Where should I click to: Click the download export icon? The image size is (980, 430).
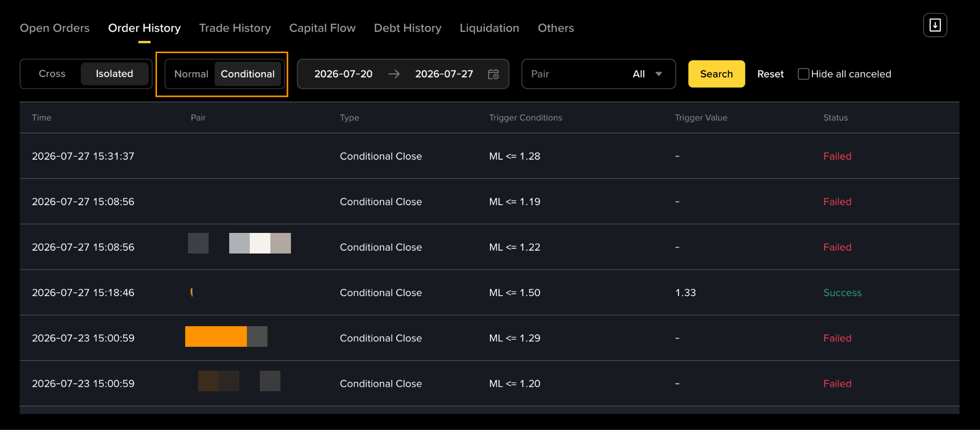(x=935, y=25)
